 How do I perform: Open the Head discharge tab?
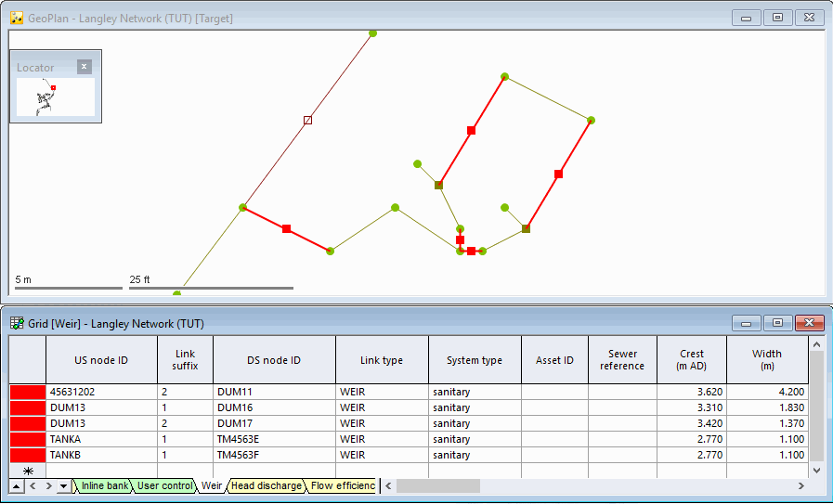267,485
